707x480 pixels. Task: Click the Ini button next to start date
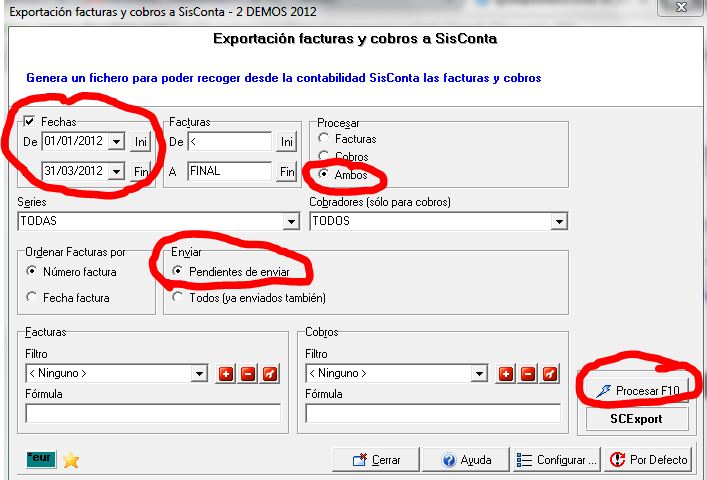click(x=140, y=142)
